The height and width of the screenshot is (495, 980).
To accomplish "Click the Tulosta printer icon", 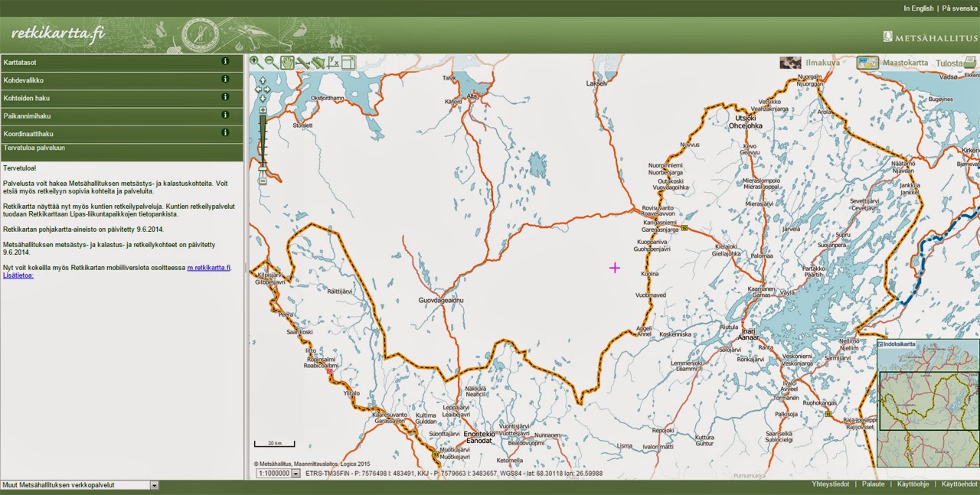I will pyautogui.click(x=970, y=62).
